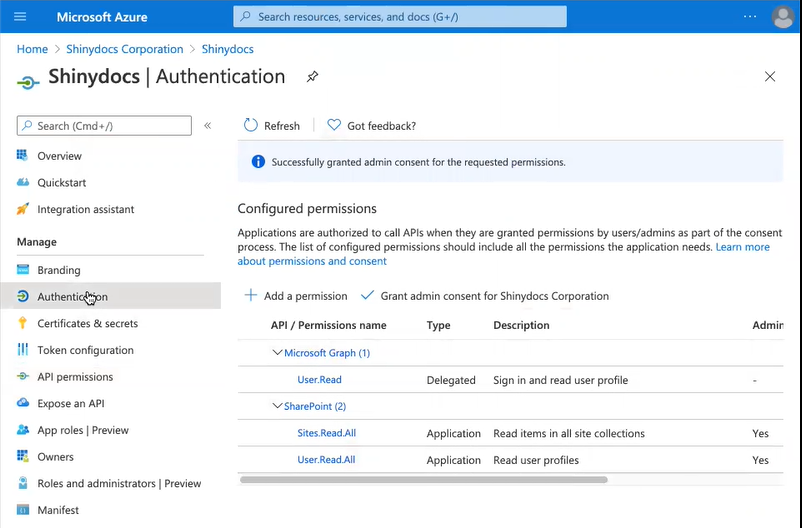The width and height of the screenshot is (802, 528).
Task: Open the top bar ellipsis more menu
Action: pyautogui.click(x=750, y=17)
